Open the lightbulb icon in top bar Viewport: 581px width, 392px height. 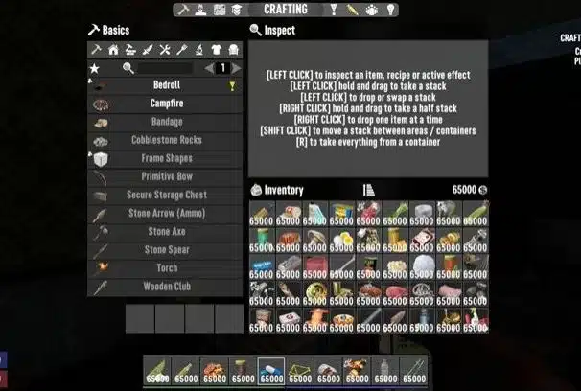point(390,10)
